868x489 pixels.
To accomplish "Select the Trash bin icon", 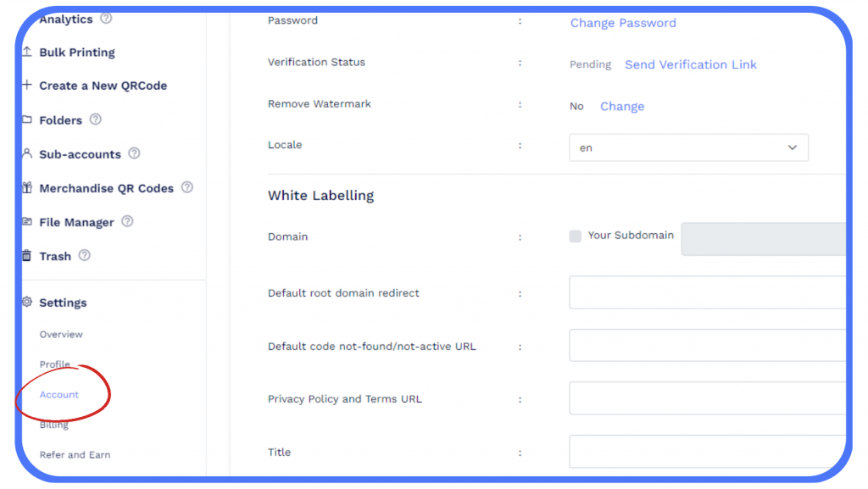I will pos(26,255).
